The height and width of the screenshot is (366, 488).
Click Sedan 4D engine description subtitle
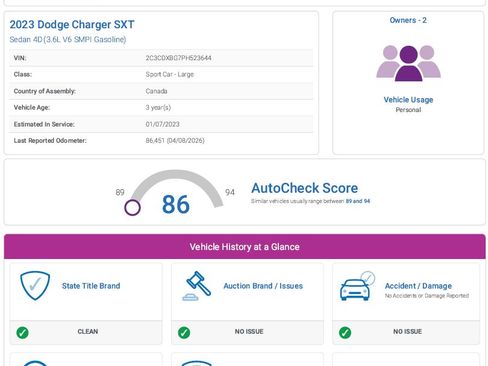(x=68, y=39)
